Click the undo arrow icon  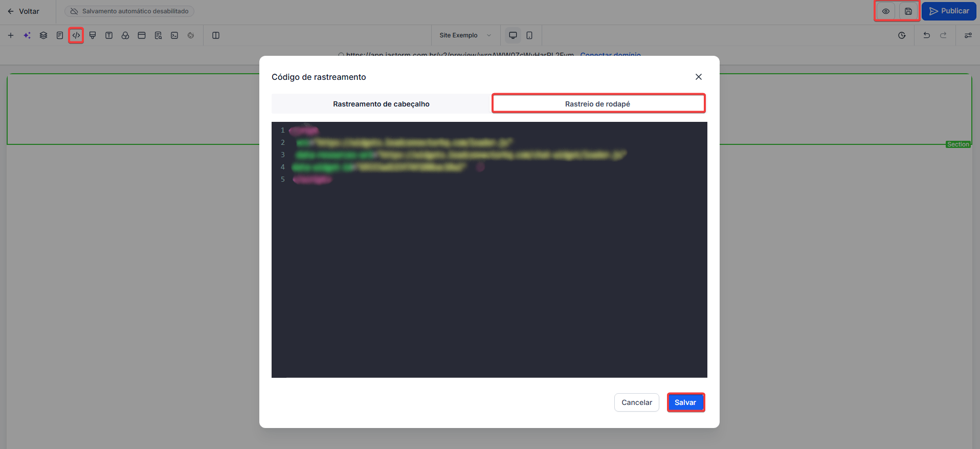click(x=926, y=35)
